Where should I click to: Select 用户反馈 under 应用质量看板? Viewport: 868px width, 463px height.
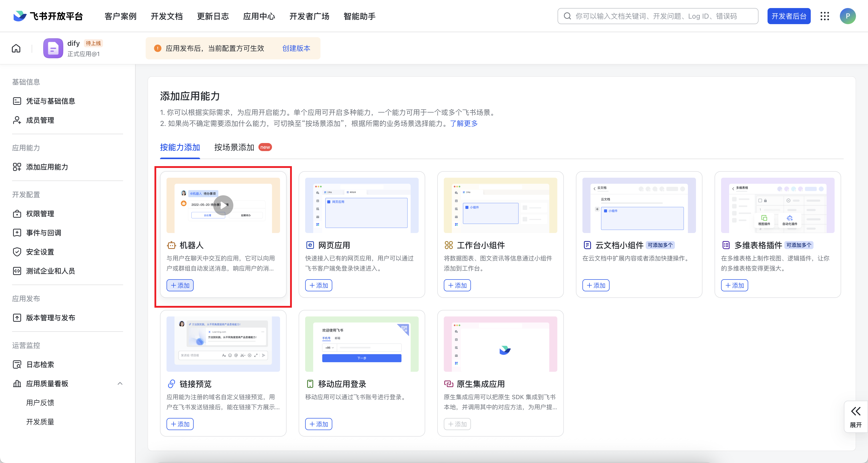tap(40, 403)
